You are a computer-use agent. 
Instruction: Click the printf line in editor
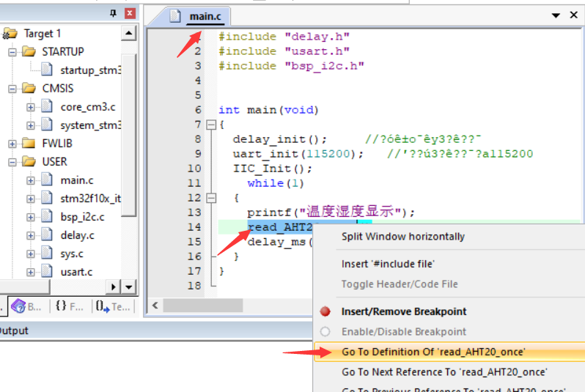(x=331, y=212)
